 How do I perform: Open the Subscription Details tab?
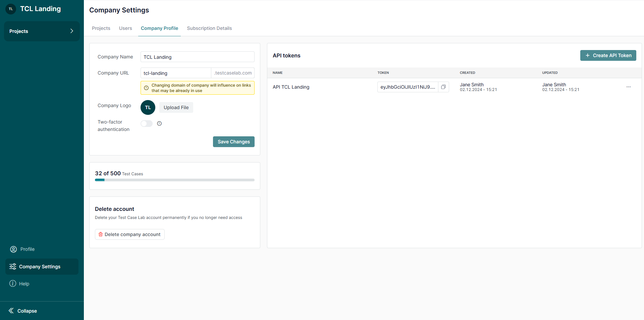209,28
